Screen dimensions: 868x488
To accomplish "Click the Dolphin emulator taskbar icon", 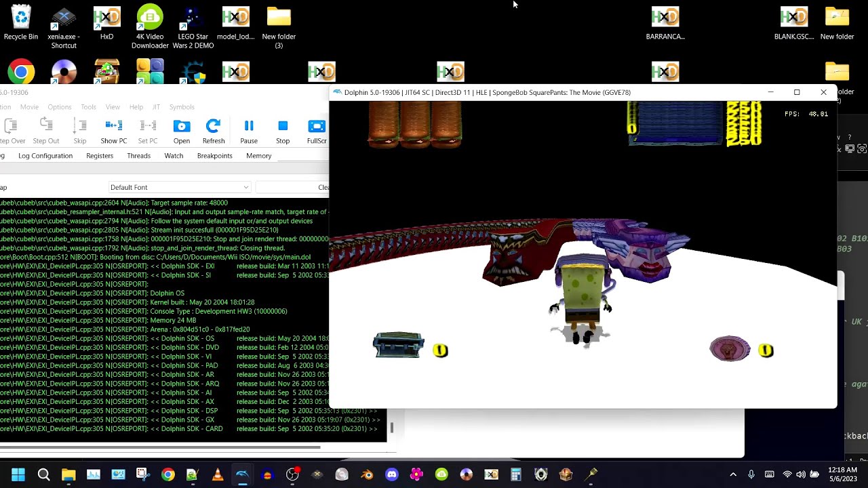I will point(242,474).
